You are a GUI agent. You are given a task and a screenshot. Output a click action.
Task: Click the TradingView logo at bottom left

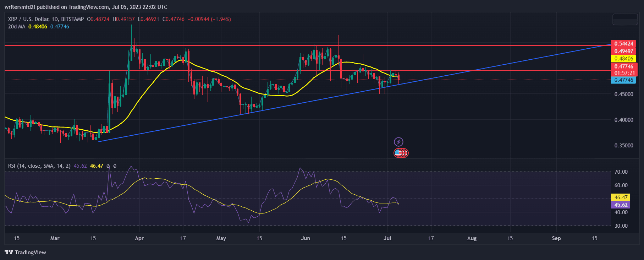click(26, 252)
